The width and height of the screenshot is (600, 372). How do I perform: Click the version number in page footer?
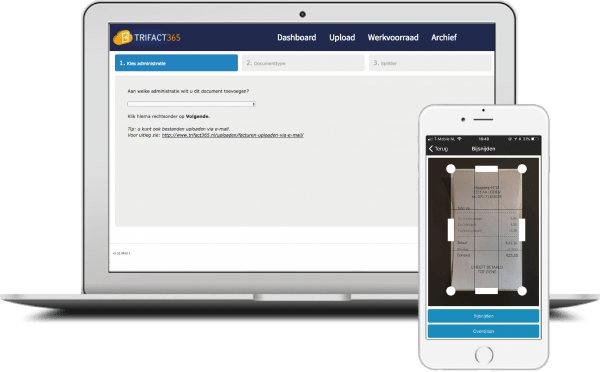pos(122,253)
